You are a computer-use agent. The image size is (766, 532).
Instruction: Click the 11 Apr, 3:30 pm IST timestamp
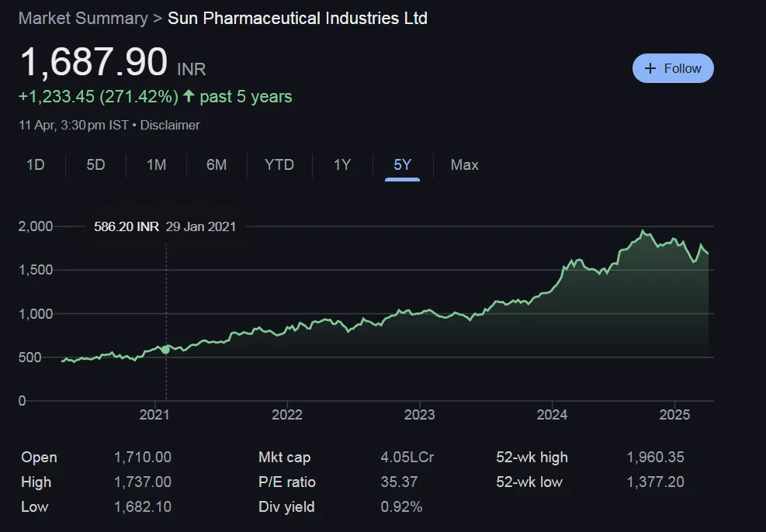(x=73, y=125)
